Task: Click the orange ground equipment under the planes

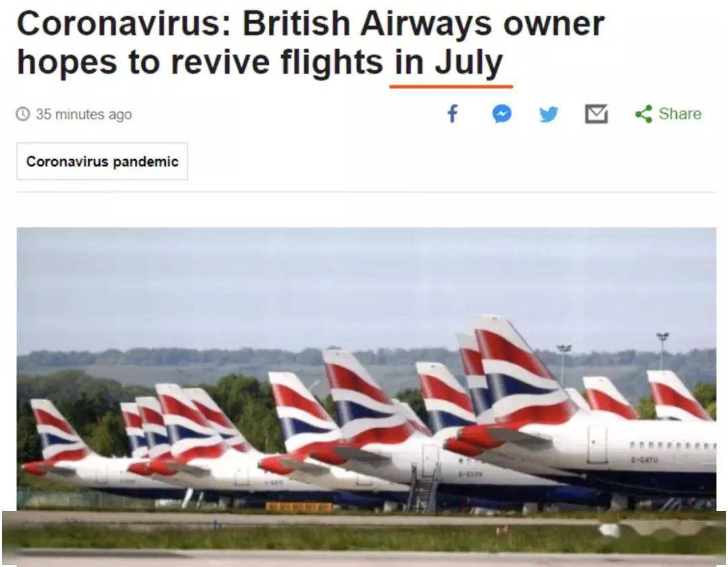Action: click(x=299, y=506)
